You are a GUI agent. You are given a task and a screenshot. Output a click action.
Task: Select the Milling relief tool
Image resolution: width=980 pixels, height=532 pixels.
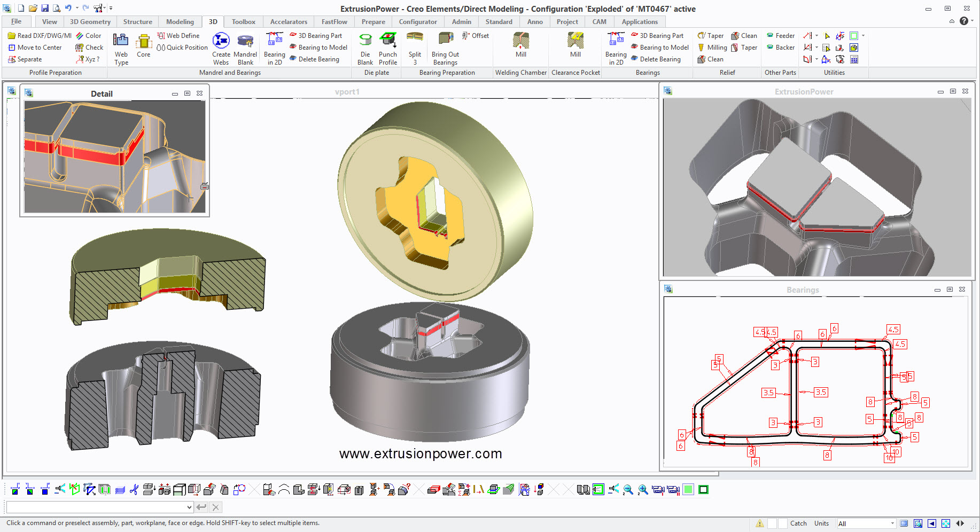[x=712, y=48]
